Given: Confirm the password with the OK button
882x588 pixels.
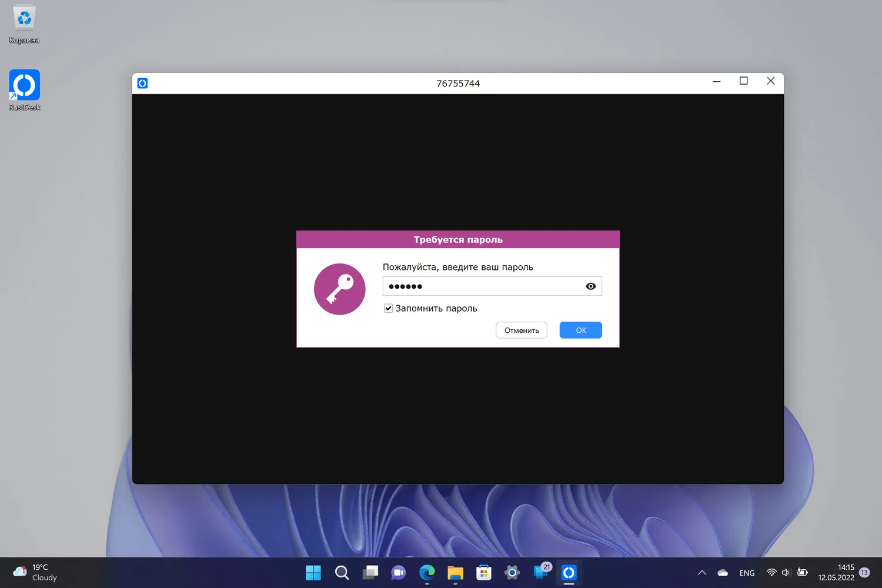Looking at the screenshot, I should [x=581, y=330].
